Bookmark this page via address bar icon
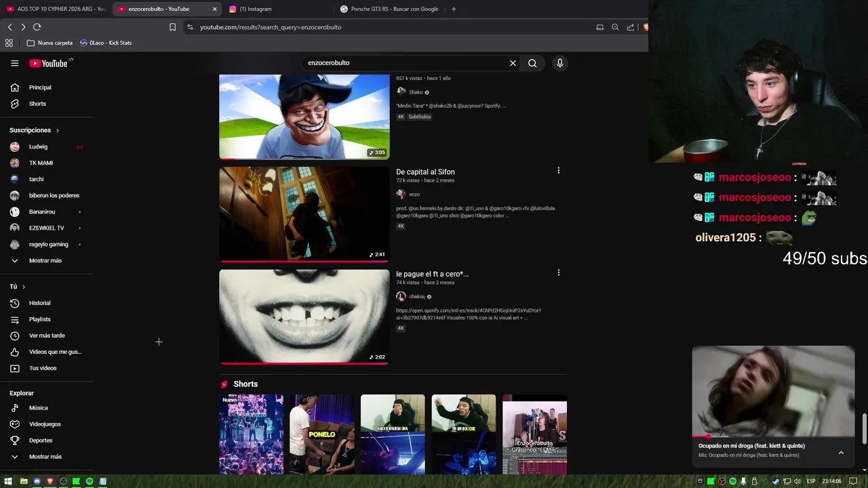This screenshot has height=488, width=868. coord(172,27)
